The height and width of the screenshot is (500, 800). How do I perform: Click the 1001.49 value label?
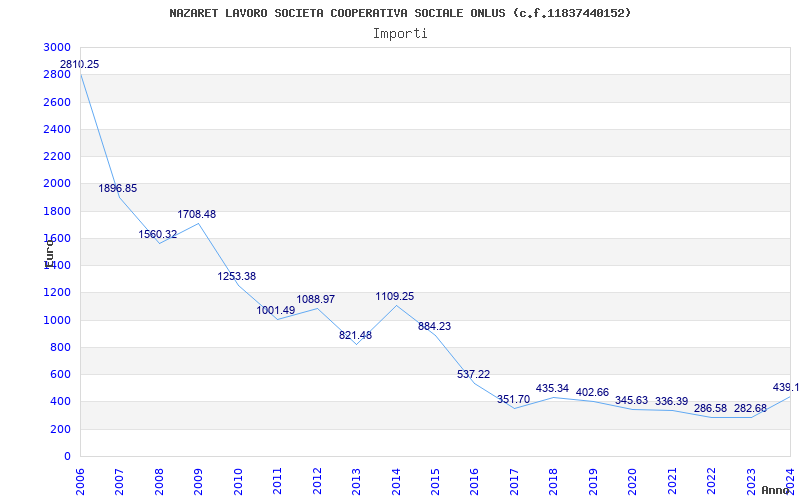click(x=276, y=310)
